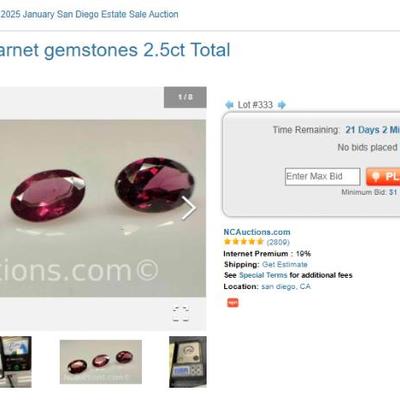Viewport: 400px width, 400px height.
Task: Open the 2809 reviews count link
Action: 278,242
